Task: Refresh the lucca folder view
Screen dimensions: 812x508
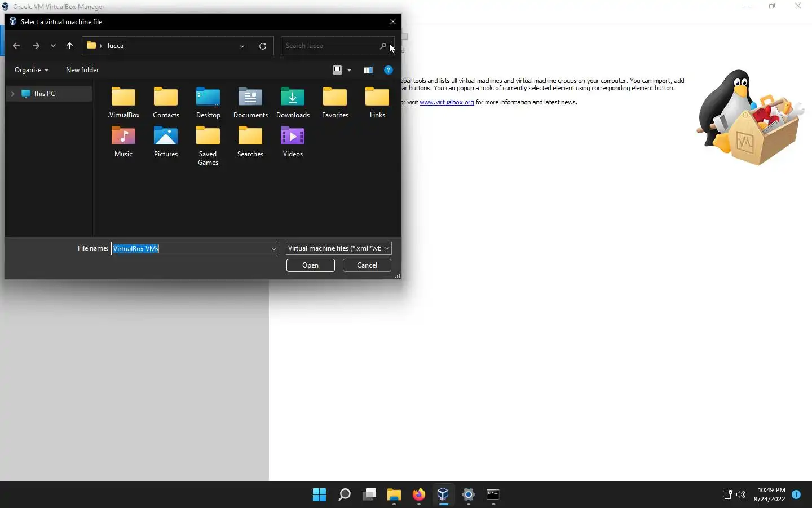Action: (263, 46)
